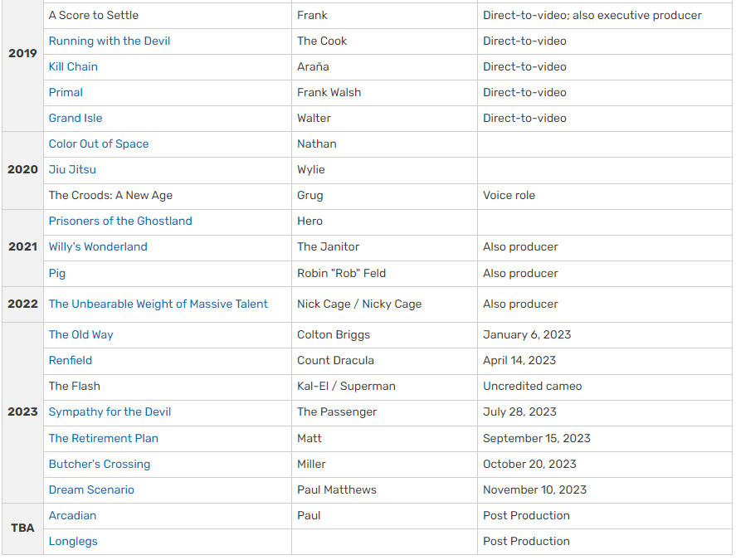Click role "Frank" in A Score to Settle row

[312, 16]
